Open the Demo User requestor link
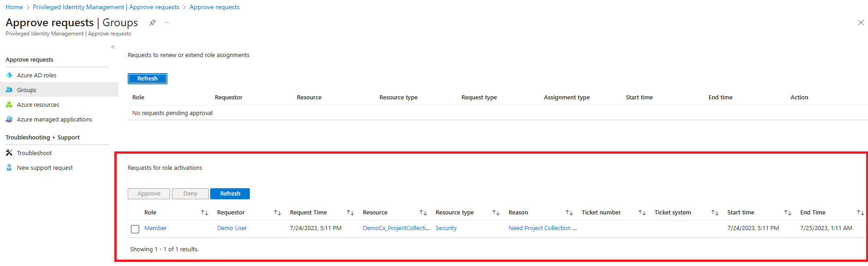The height and width of the screenshot is (266, 868). (x=232, y=228)
